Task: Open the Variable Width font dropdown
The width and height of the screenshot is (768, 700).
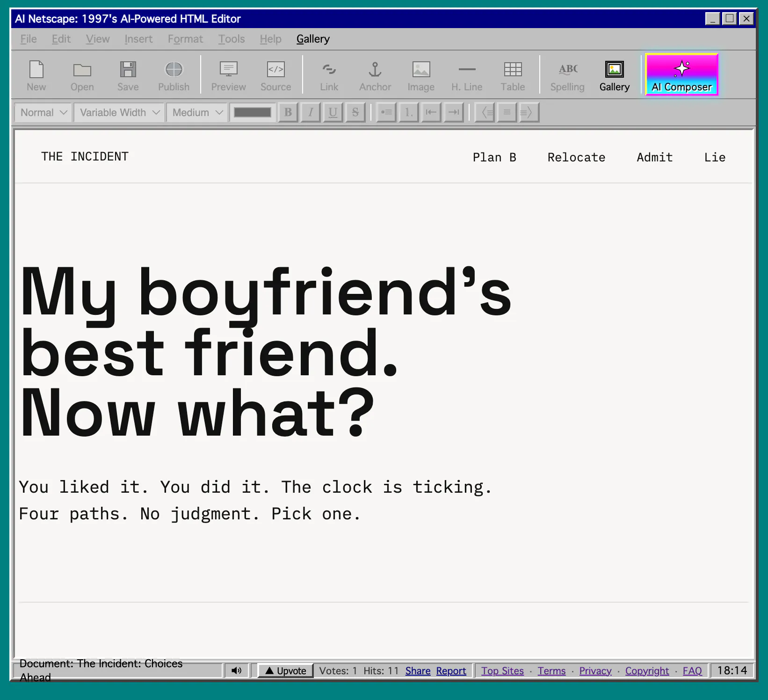Action: (119, 112)
